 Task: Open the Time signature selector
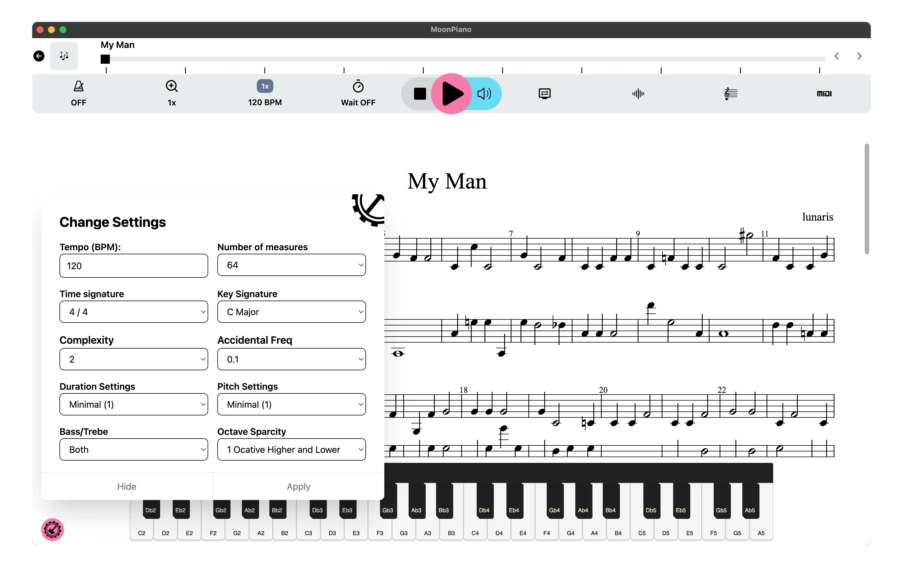point(134,312)
